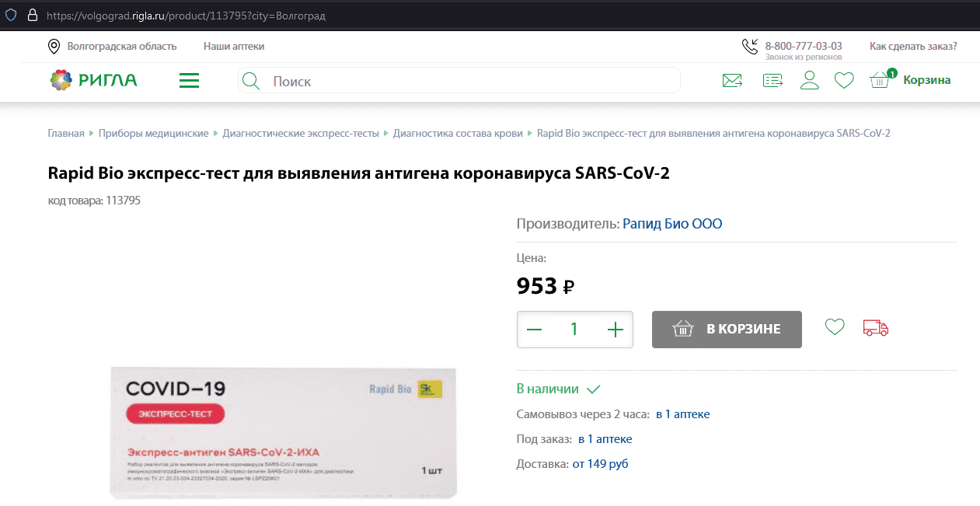The width and height of the screenshot is (980, 506).
Task: Go to Диагностические экспресс-тесты breadcrumb
Action: click(x=301, y=134)
